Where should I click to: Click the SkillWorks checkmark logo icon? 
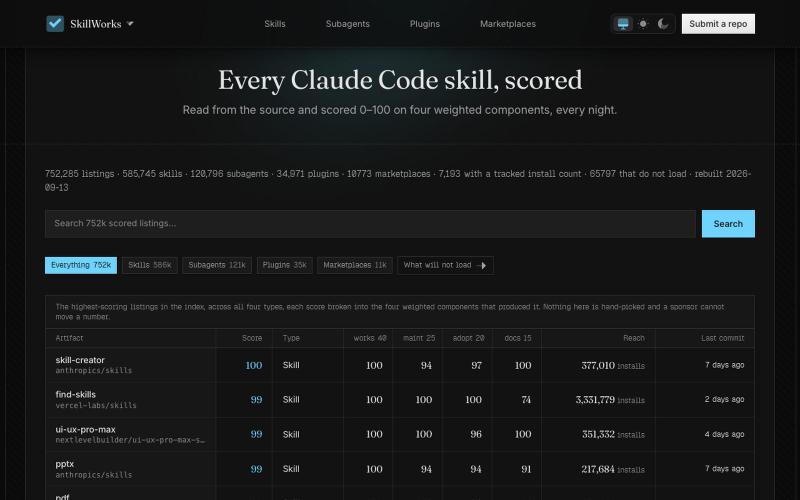click(55, 23)
